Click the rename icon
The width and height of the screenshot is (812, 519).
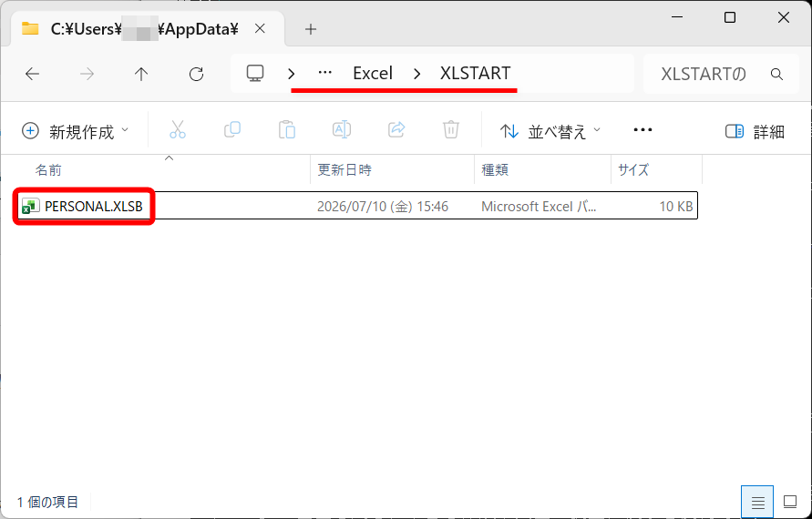click(x=342, y=130)
